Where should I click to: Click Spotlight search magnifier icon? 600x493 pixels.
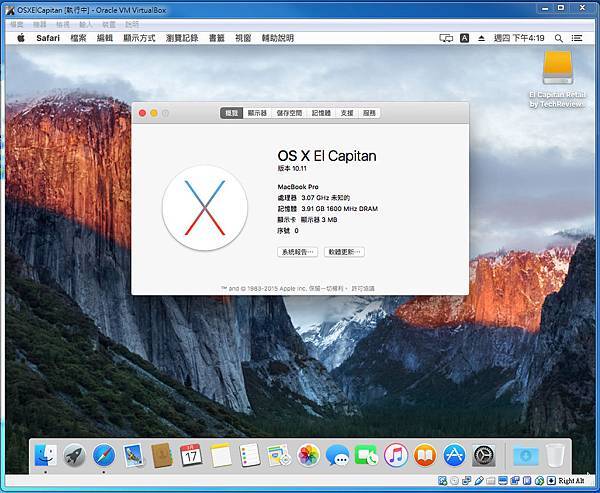coord(558,38)
